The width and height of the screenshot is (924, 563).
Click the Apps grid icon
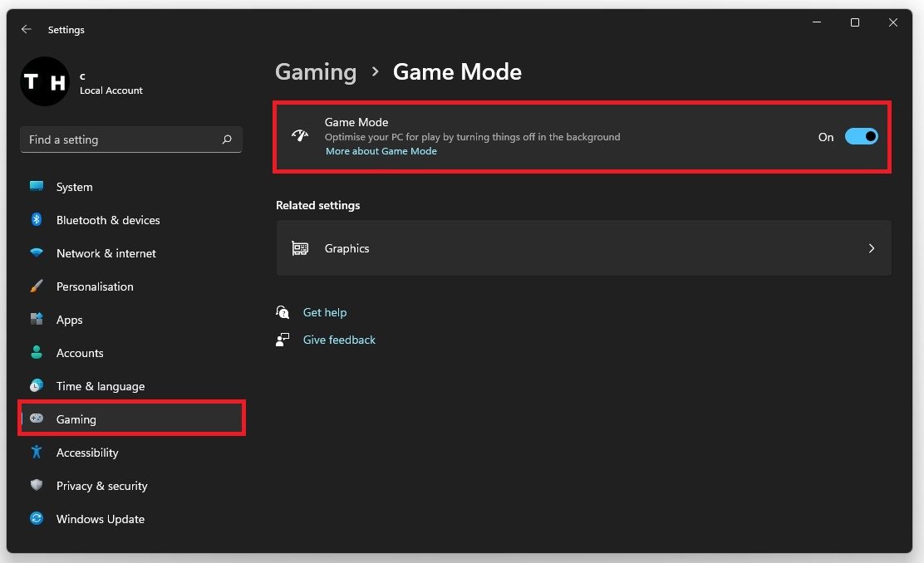(37, 320)
